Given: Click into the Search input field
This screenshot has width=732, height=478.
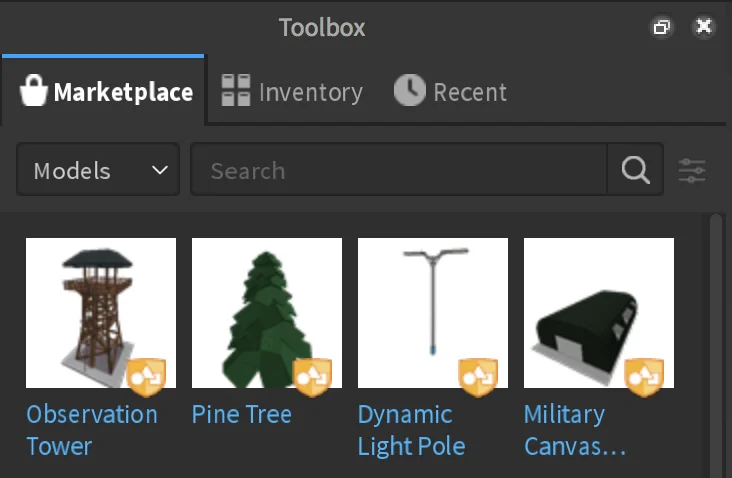Looking at the screenshot, I should click(x=399, y=170).
